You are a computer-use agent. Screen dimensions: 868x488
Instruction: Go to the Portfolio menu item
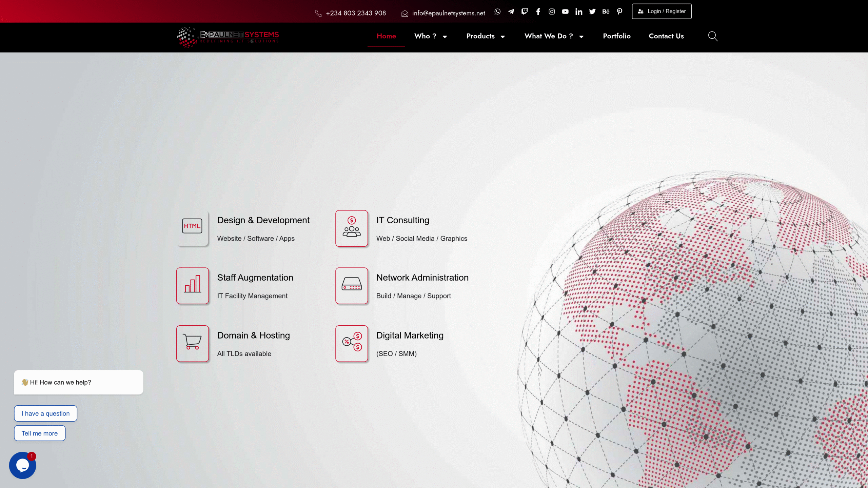pyautogui.click(x=616, y=36)
